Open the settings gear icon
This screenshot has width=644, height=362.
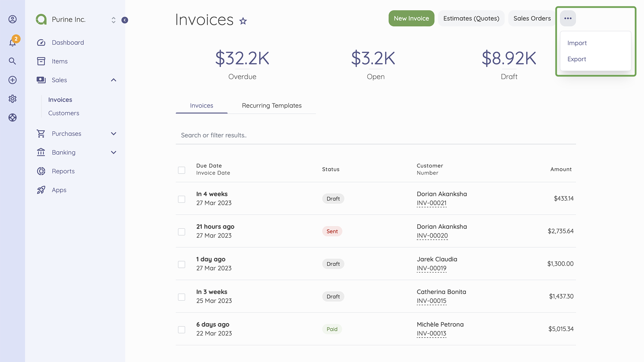[x=12, y=99]
